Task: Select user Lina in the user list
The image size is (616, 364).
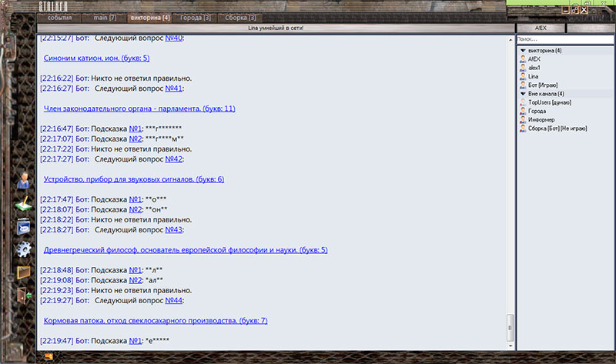Action: [532, 76]
